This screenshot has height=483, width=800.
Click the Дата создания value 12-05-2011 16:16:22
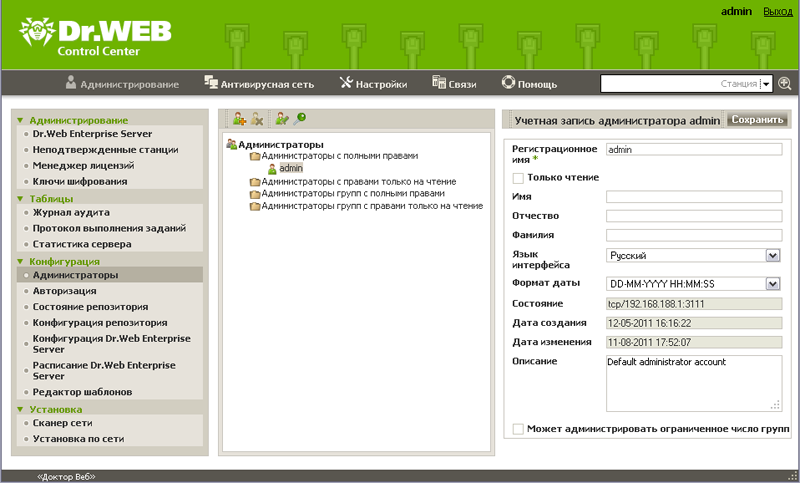tap(694, 323)
